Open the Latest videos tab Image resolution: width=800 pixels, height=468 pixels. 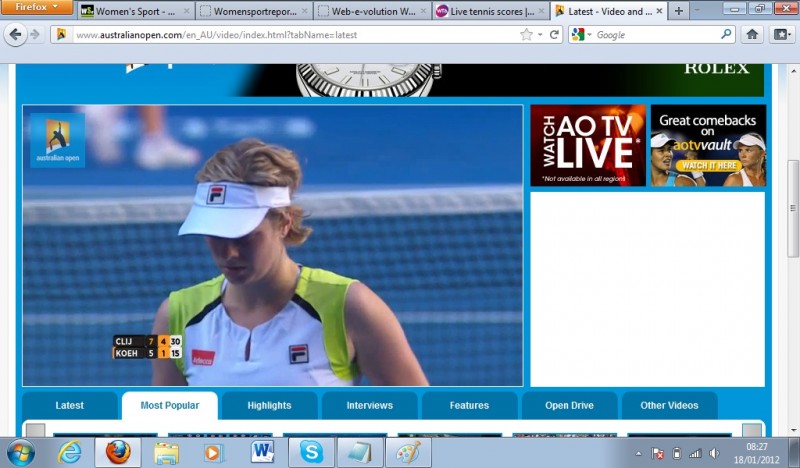[x=70, y=405]
